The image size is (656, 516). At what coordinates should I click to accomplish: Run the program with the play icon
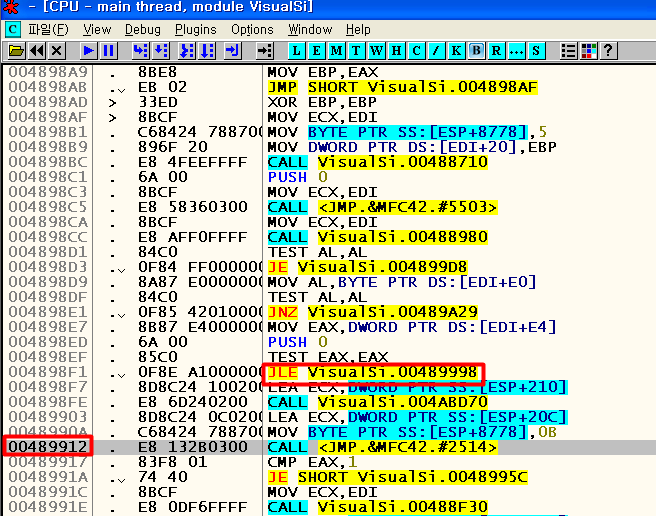click(88, 51)
